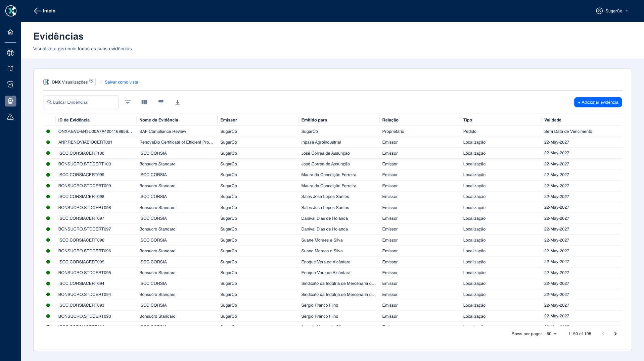This screenshot has height=361, width=644.
Task: Sort by Nome da Evidência column header
Action: point(159,120)
